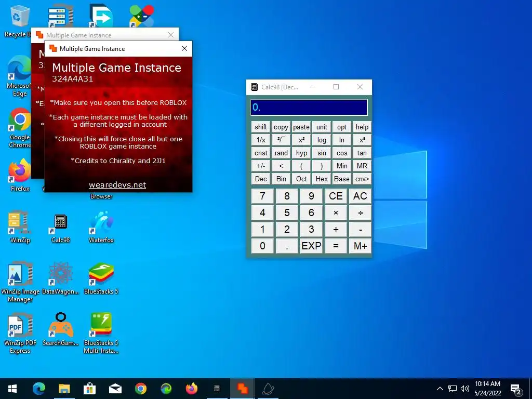Click the CE clear entry button

point(336,196)
